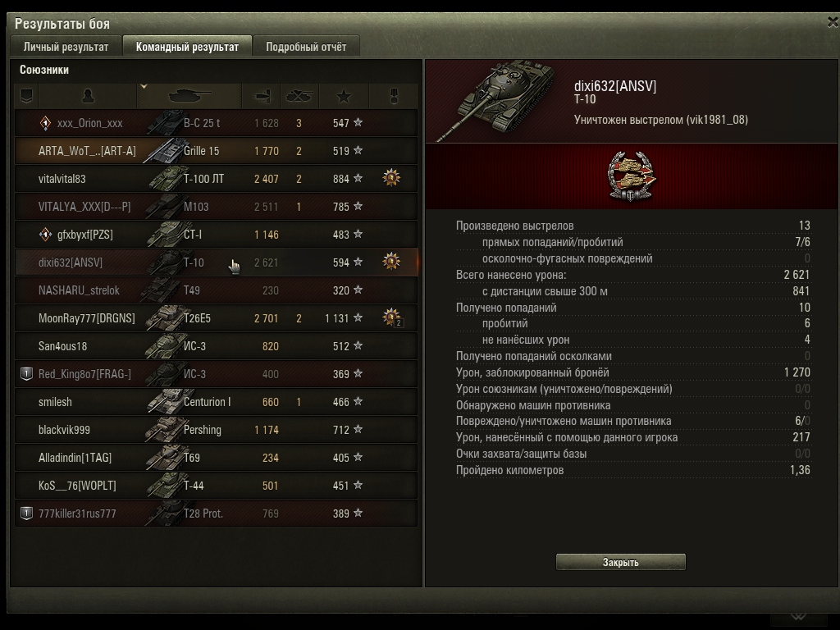
Task: Click the crossed shells achievement badge
Action: click(x=632, y=176)
